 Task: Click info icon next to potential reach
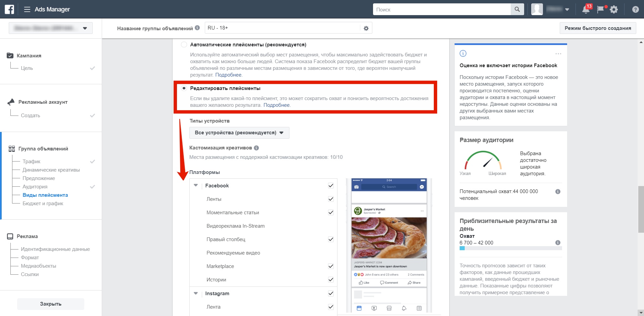tap(558, 192)
